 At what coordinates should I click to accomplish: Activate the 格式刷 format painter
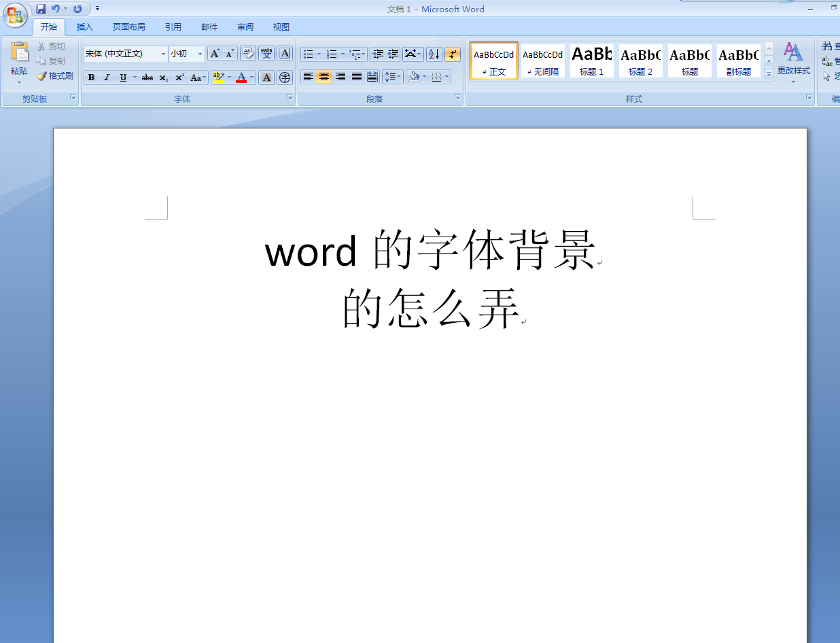point(55,76)
